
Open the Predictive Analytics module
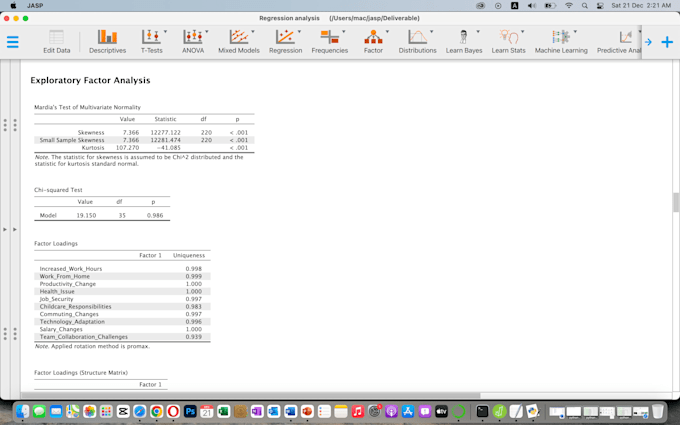coord(618,42)
